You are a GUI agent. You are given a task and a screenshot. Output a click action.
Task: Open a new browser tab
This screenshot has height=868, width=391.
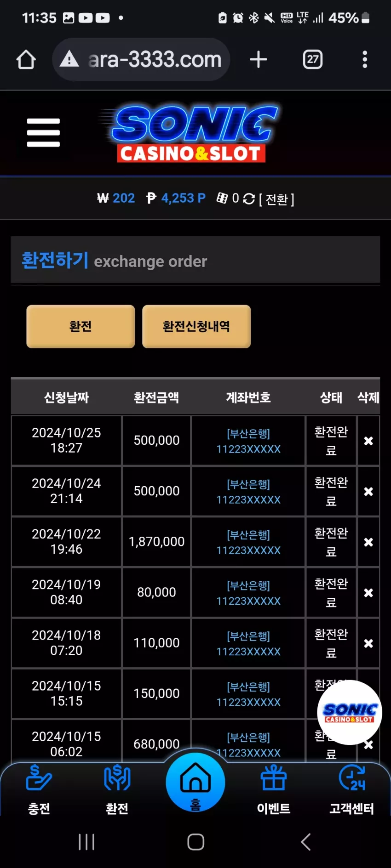coord(259,59)
